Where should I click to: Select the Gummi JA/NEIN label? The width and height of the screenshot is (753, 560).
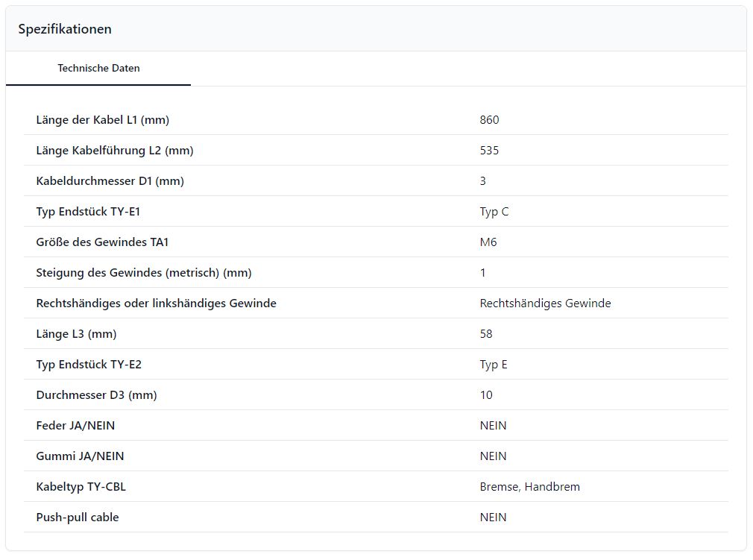coord(80,456)
